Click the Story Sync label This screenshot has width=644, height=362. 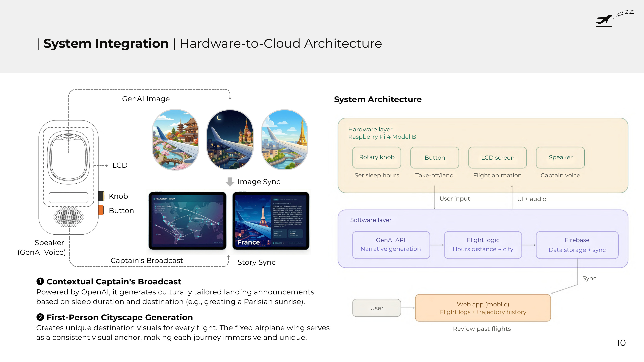coord(257,262)
